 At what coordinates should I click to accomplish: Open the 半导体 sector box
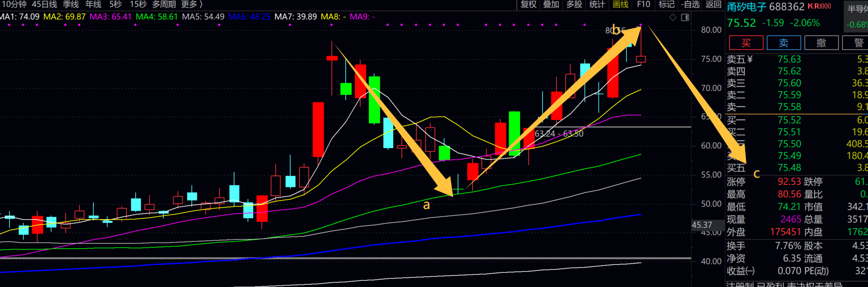(855, 16)
